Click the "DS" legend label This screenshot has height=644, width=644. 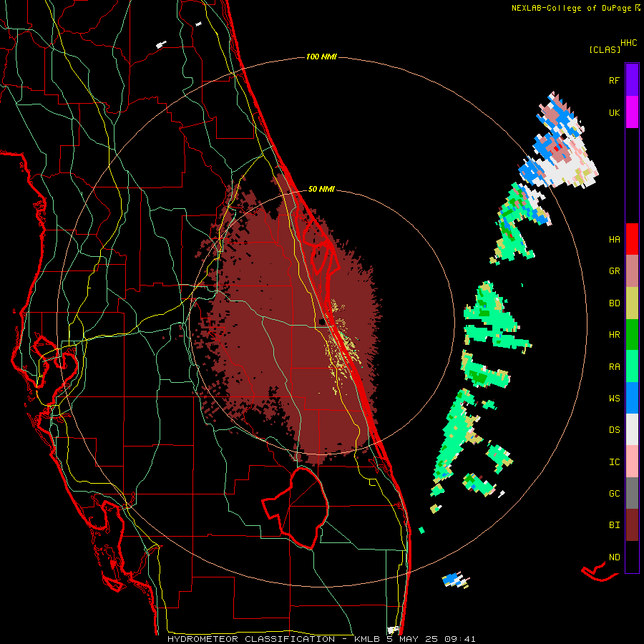(614, 430)
